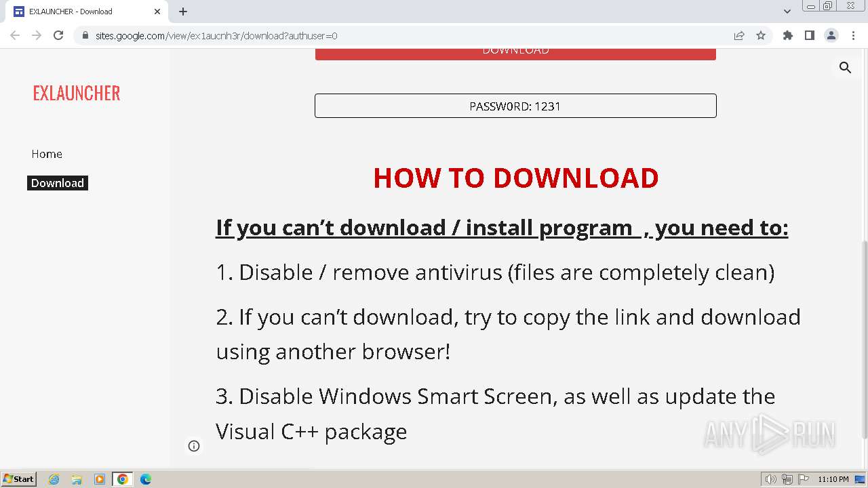Viewport: 868px width, 488px height.
Task: View site information lock icon
Action: point(85,36)
